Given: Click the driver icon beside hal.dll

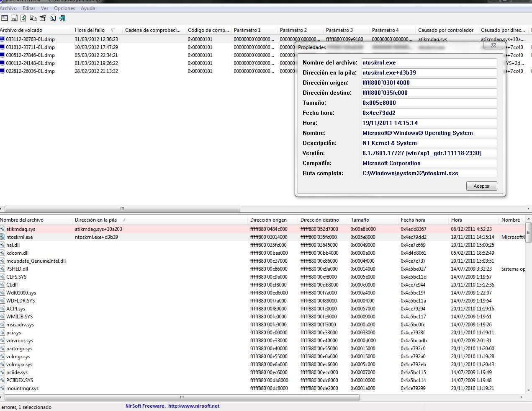Looking at the screenshot, I should [x=3, y=245].
